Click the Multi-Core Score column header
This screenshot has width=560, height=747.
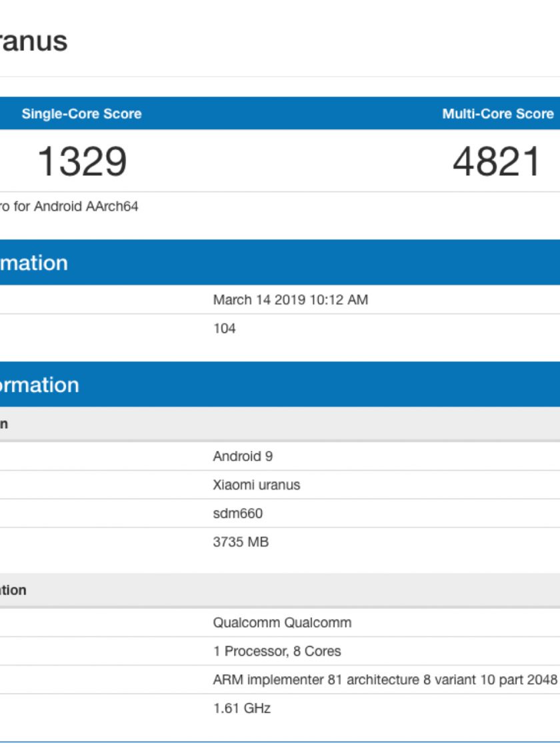pyautogui.click(x=497, y=114)
